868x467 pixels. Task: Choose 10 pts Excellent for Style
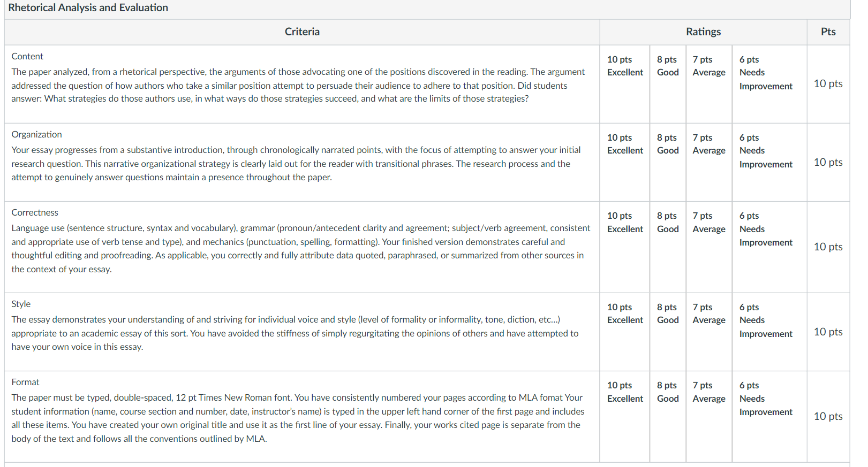(624, 332)
